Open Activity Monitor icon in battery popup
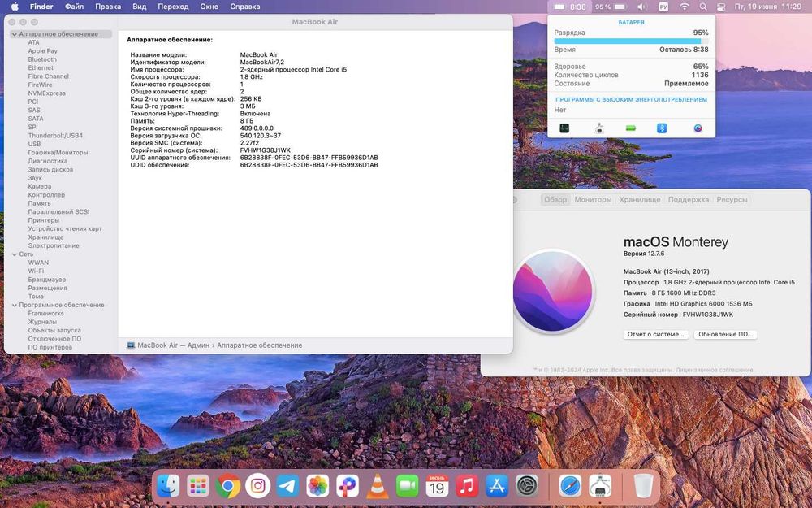Image resolution: width=812 pixels, height=508 pixels. 564,128
